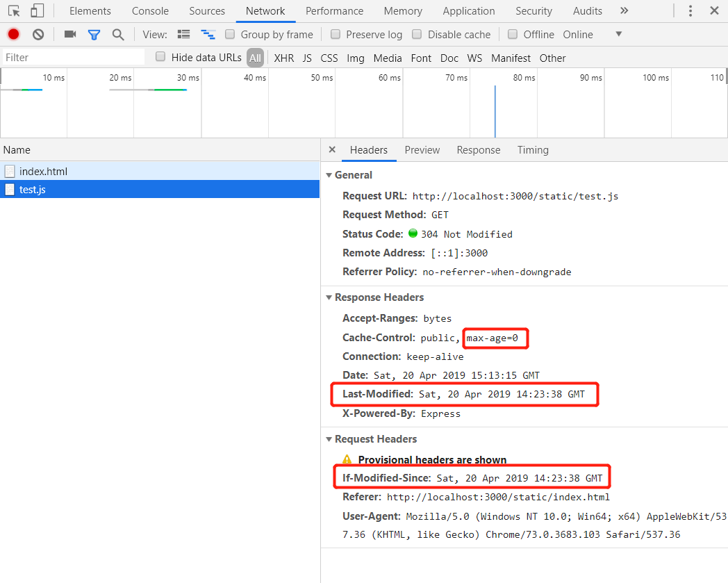728x583 pixels.
Task: Filter requests by Media
Action: pyautogui.click(x=388, y=58)
